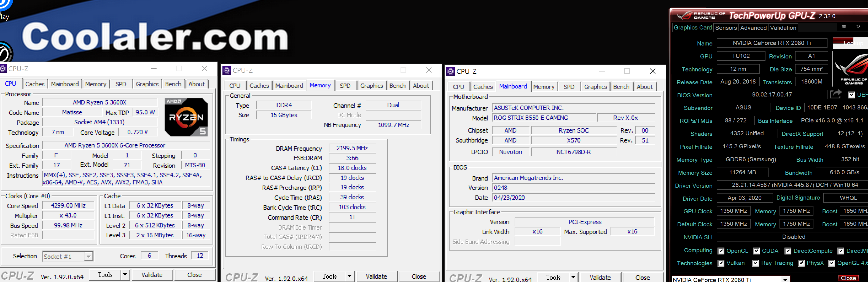Click the BIOS export share arrow icon
868x282 pixels.
836,94
